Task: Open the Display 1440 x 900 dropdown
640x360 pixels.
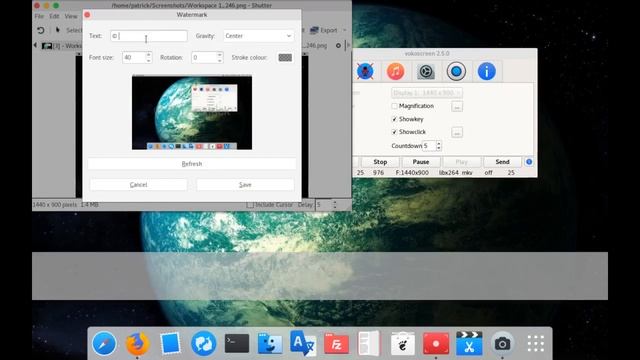Action: click(427, 93)
